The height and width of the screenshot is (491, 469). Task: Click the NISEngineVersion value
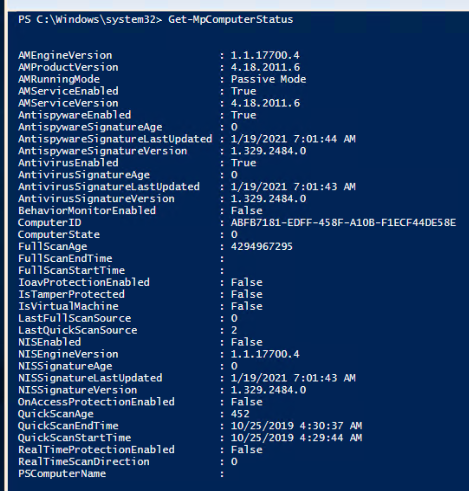click(265, 354)
